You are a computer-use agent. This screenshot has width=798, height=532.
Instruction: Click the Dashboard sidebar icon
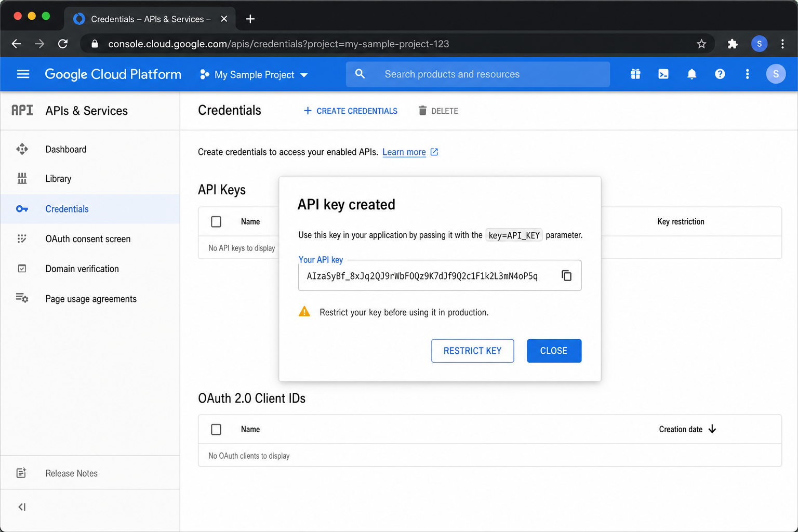coord(22,150)
